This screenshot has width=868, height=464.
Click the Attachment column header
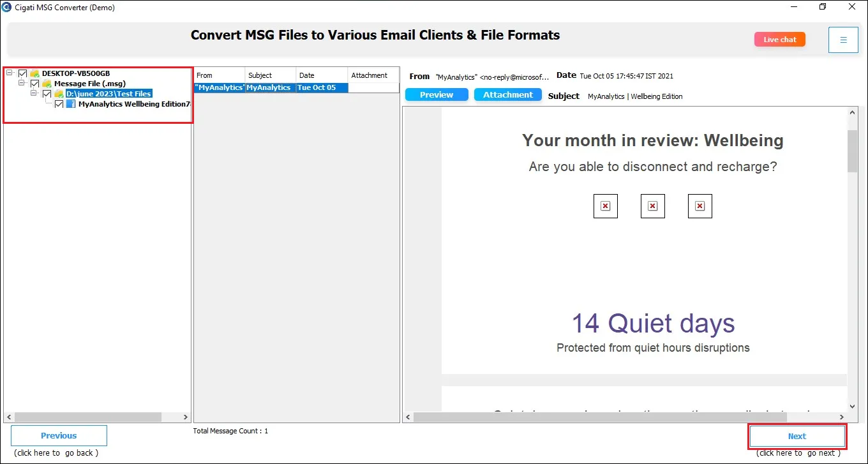[x=373, y=75]
